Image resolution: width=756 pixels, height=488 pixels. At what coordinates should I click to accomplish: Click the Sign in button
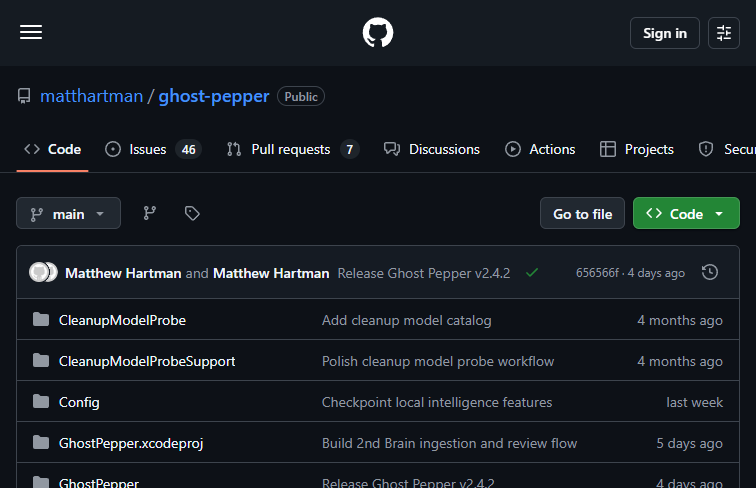pos(664,33)
